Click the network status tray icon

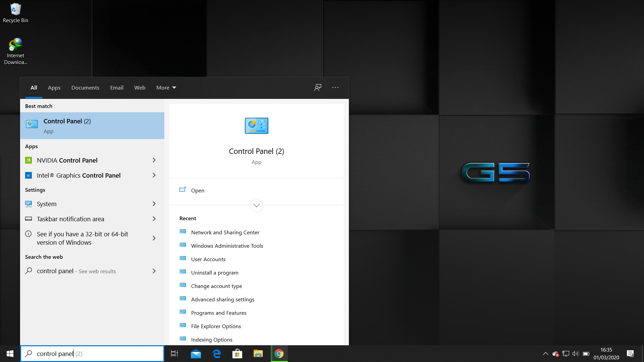click(x=566, y=354)
